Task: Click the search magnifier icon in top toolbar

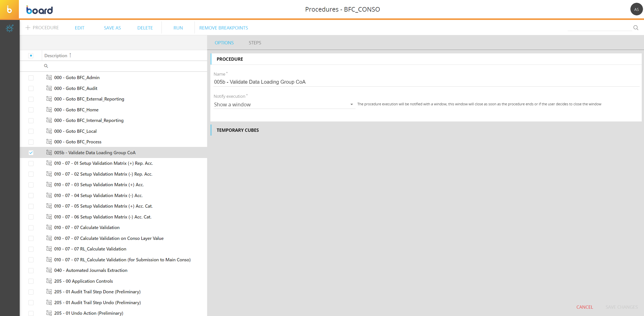Action: pyautogui.click(x=636, y=28)
